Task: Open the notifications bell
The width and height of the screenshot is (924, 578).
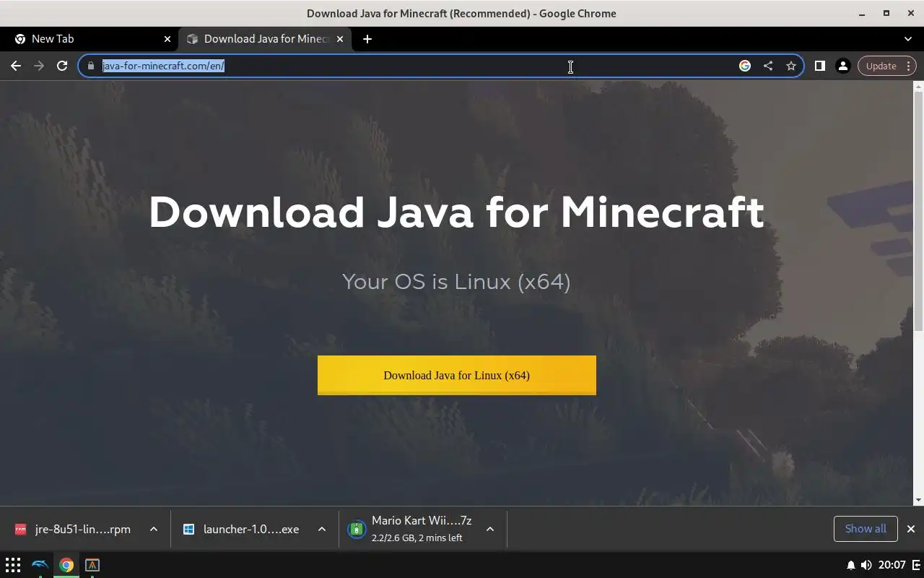Action: 851,565
